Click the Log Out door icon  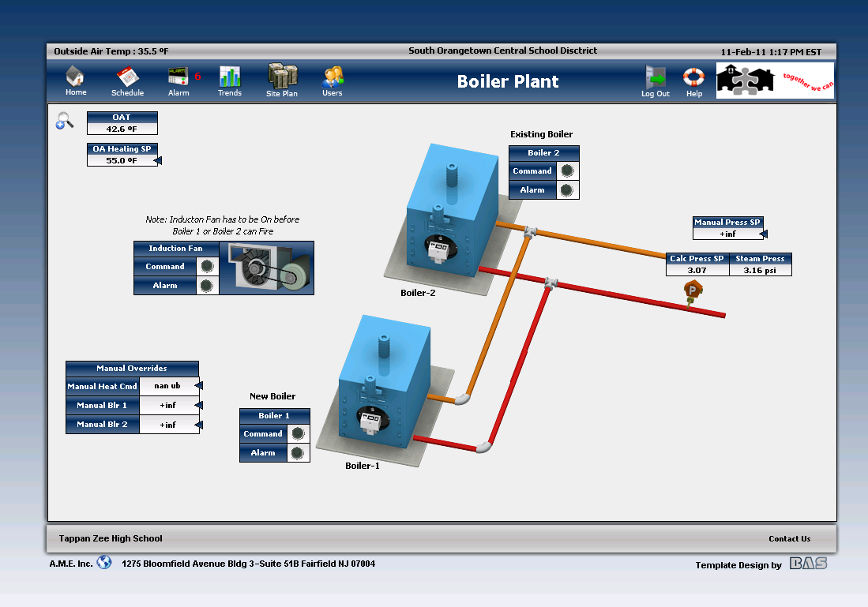click(656, 77)
